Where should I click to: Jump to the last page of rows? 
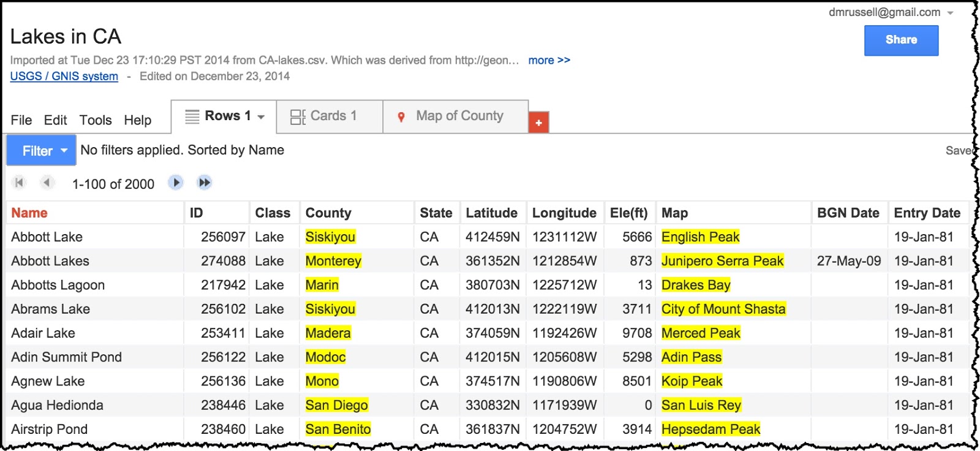pos(204,183)
